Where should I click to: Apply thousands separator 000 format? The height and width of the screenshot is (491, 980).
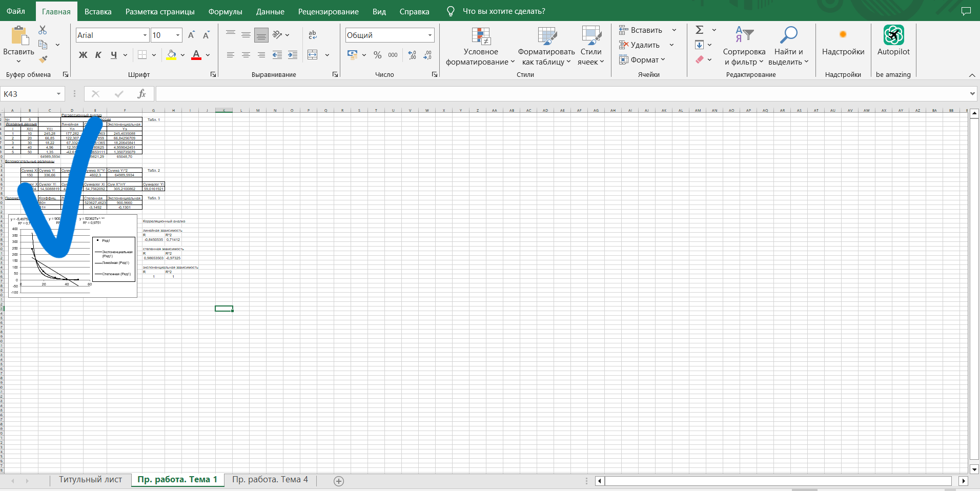click(x=393, y=55)
